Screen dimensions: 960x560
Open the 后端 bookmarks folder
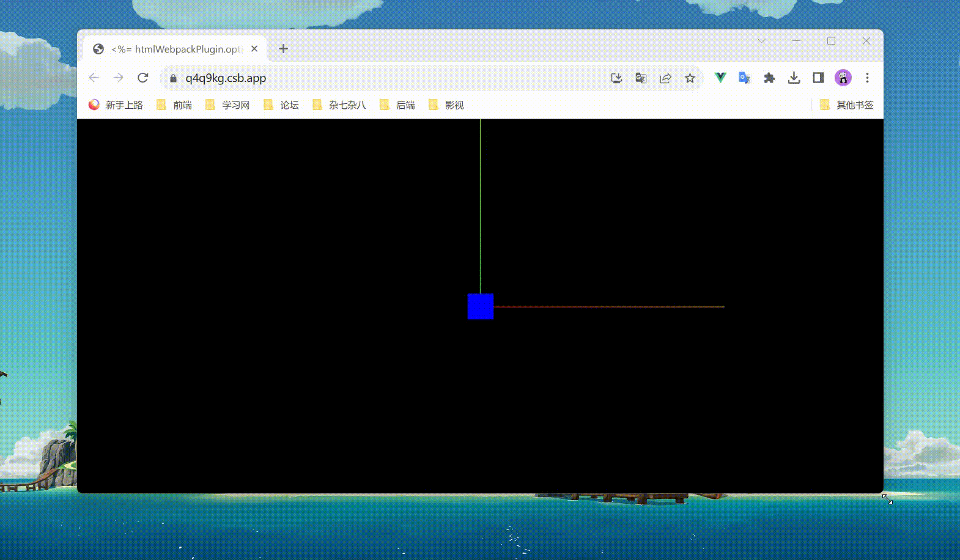pos(397,105)
